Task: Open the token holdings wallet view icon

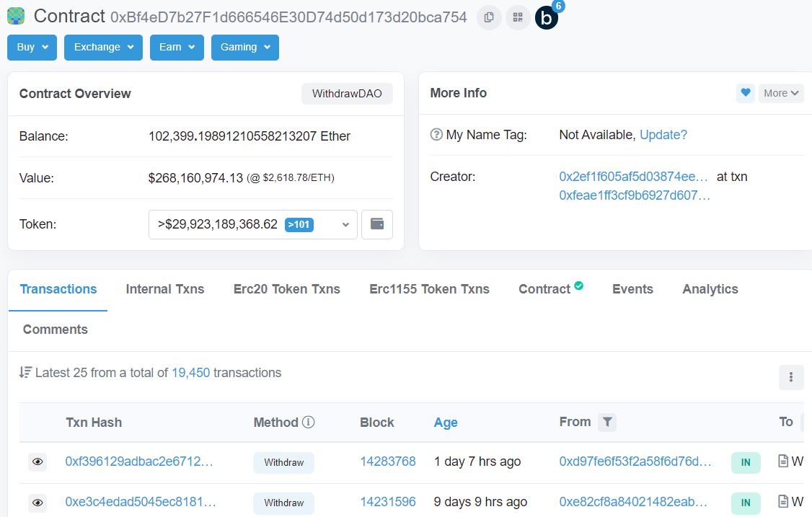Action: click(x=376, y=224)
